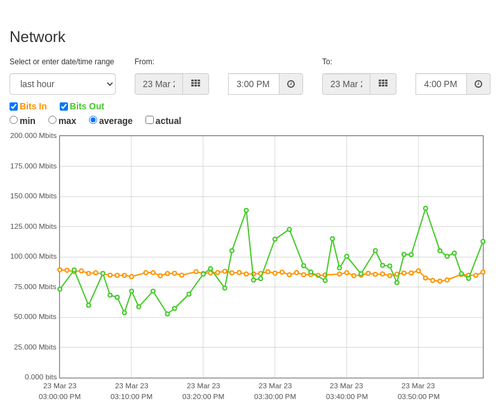Click the 03:30:00 PM time axis label
500x403 pixels.
(x=275, y=397)
